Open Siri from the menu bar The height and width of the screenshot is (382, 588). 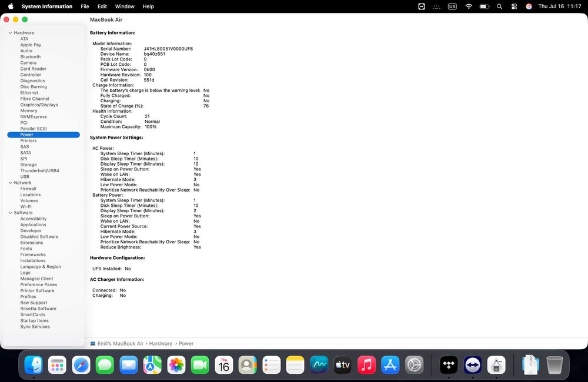coord(529,6)
